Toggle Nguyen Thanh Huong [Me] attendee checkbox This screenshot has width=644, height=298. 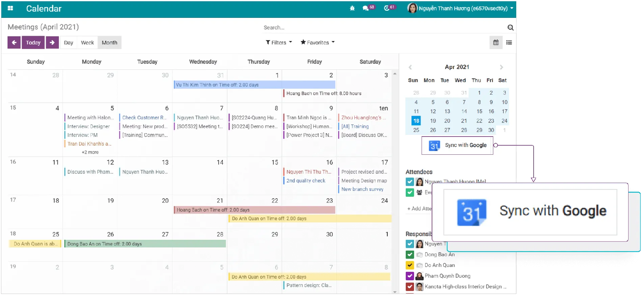click(x=409, y=182)
